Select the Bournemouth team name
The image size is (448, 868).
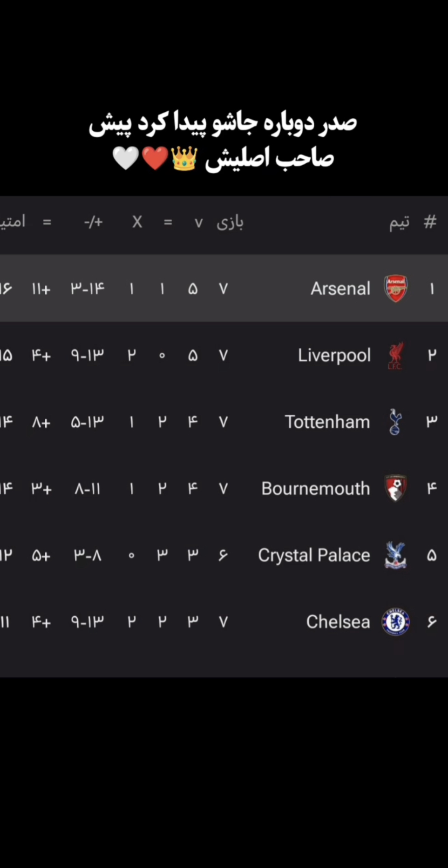coord(316,489)
